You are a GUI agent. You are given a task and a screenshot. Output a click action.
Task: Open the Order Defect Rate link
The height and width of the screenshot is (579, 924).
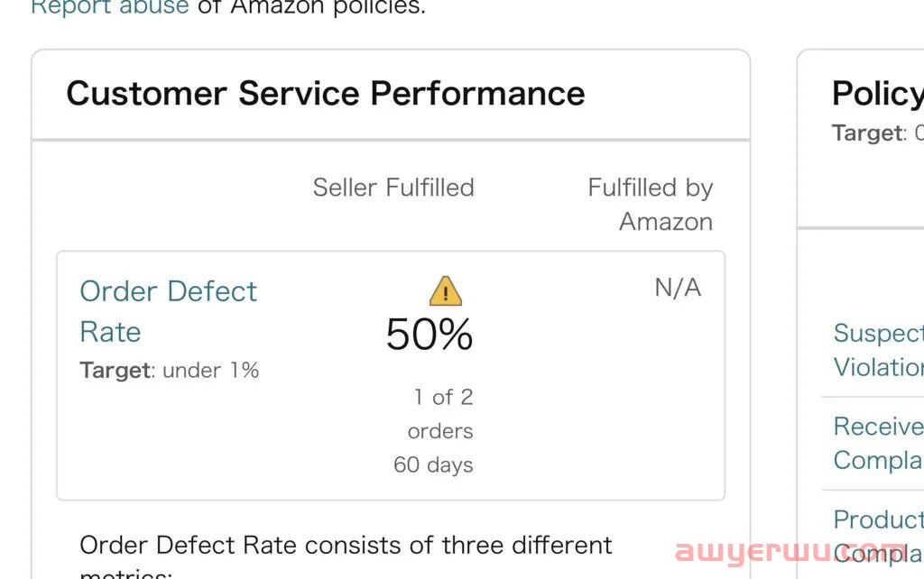tap(169, 311)
